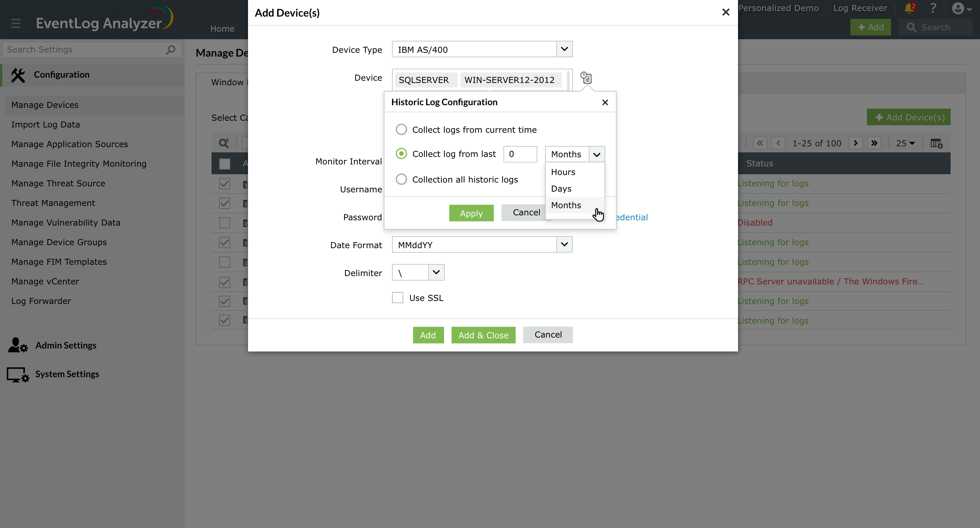Viewport: 980px width, 528px height.
Task: Click the historic log configuration icon beside Device field
Action: point(585,78)
